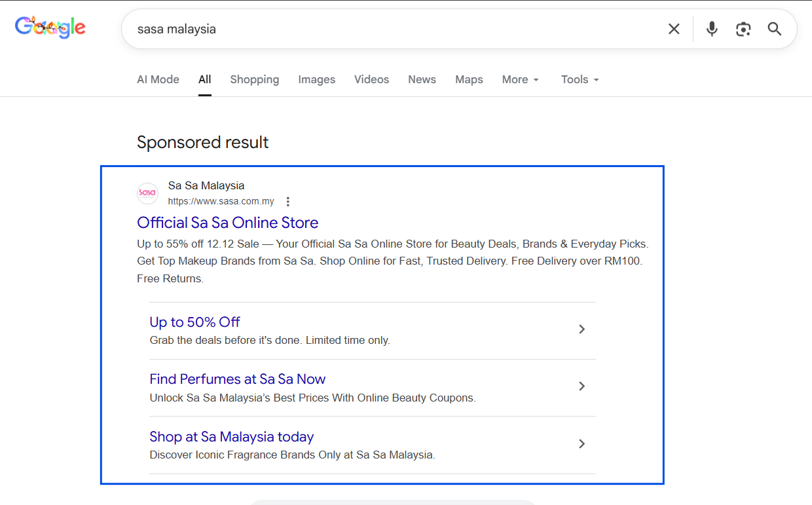Go to the News tab
The width and height of the screenshot is (812, 505).
(x=422, y=79)
